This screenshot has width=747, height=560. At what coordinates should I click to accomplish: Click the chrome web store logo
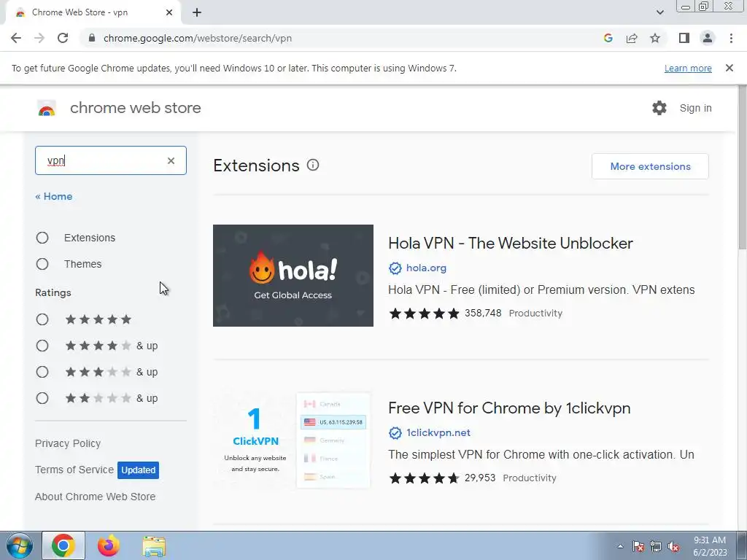tap(47, 109)
